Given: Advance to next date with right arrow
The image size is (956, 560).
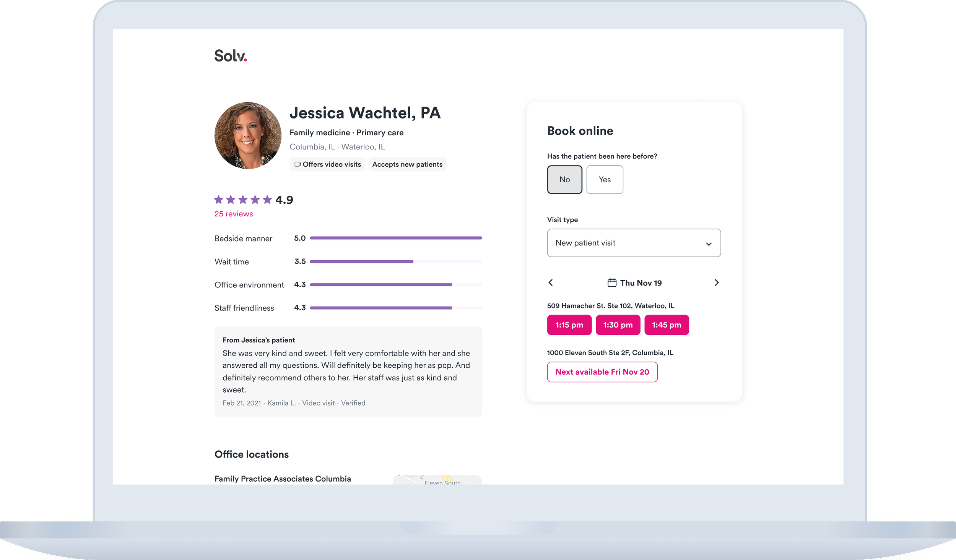Looking at the screenshot, I should pos(716,282).
